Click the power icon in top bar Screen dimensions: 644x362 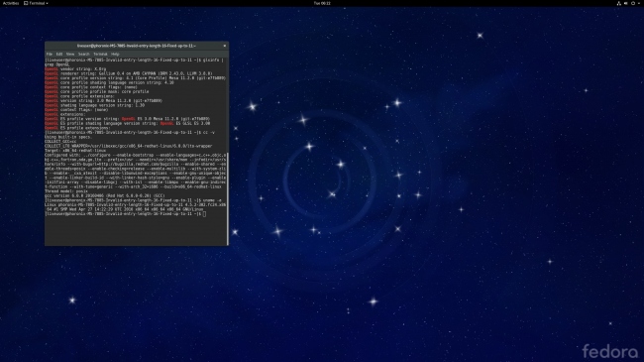coord(633,3)
